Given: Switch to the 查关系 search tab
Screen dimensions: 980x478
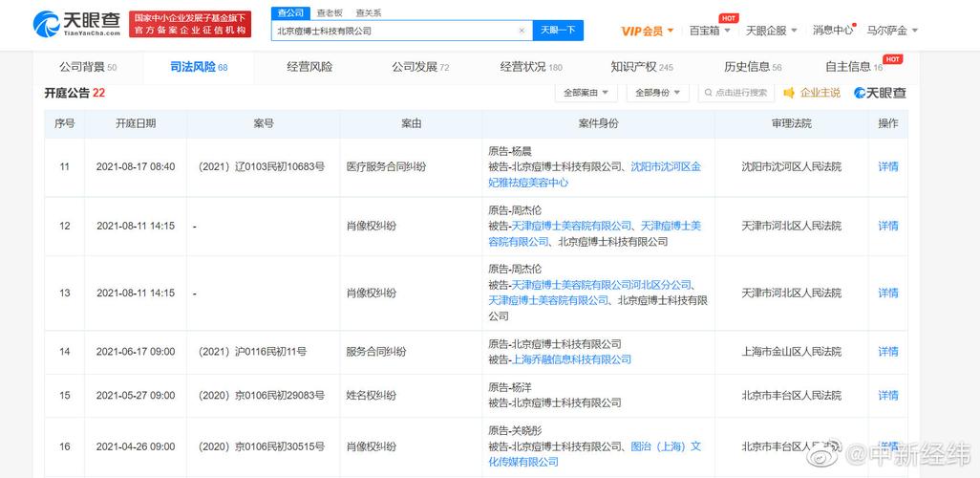Looking at the screenshot, I should 368,13.
